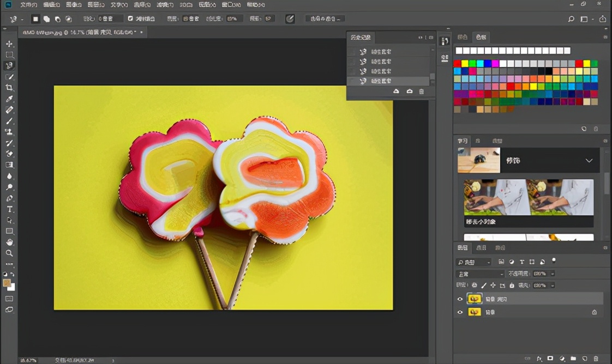Screen dimensions: 612x364
Task: Select the Crop tool
Action: pos(9,88)
